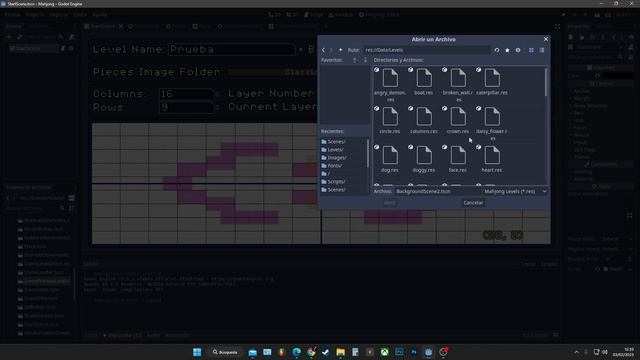Click the Ruta path field
Screen dimensions: 640x360
point(427,50)
